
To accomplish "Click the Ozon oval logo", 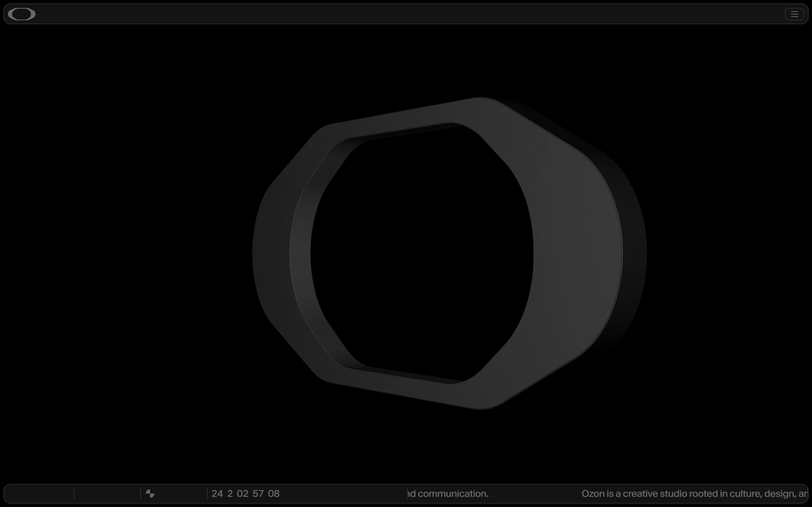I will pos(21,14).
